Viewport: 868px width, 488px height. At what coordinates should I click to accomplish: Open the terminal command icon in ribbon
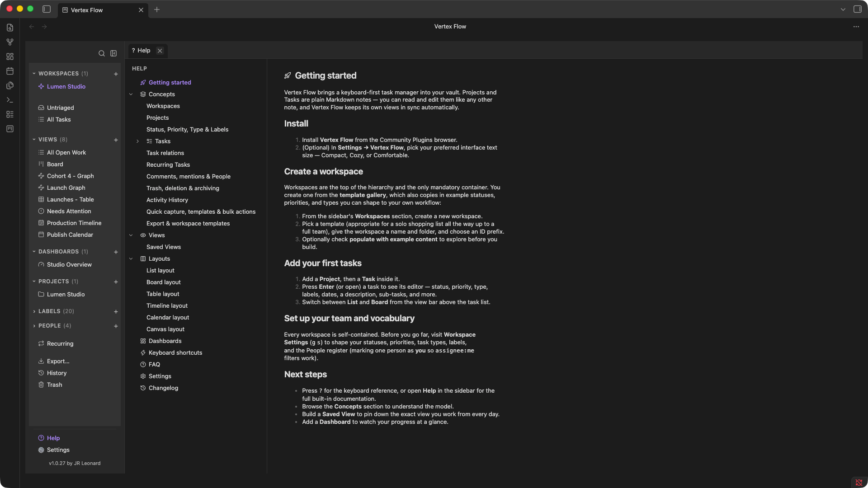click(10, 100)
